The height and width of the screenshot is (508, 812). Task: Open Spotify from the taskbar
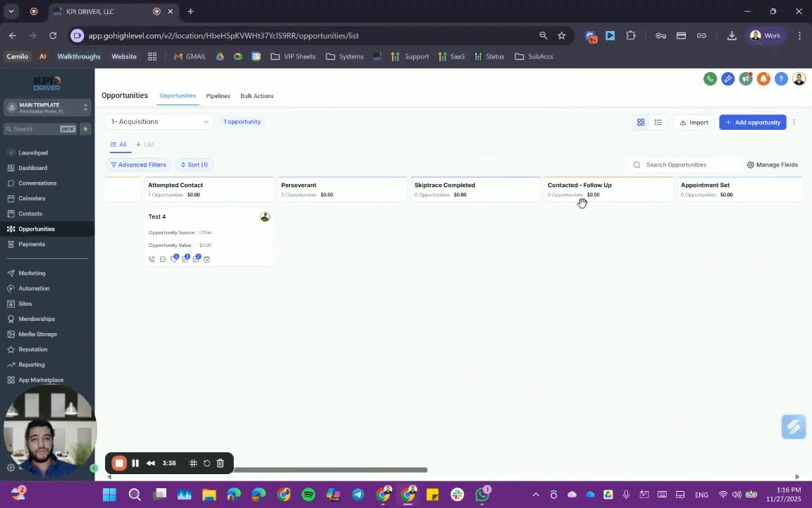tap(308, 495)
